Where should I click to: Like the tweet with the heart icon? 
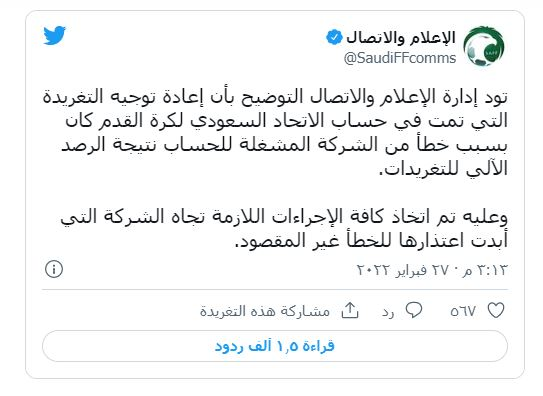pos(496,310)
